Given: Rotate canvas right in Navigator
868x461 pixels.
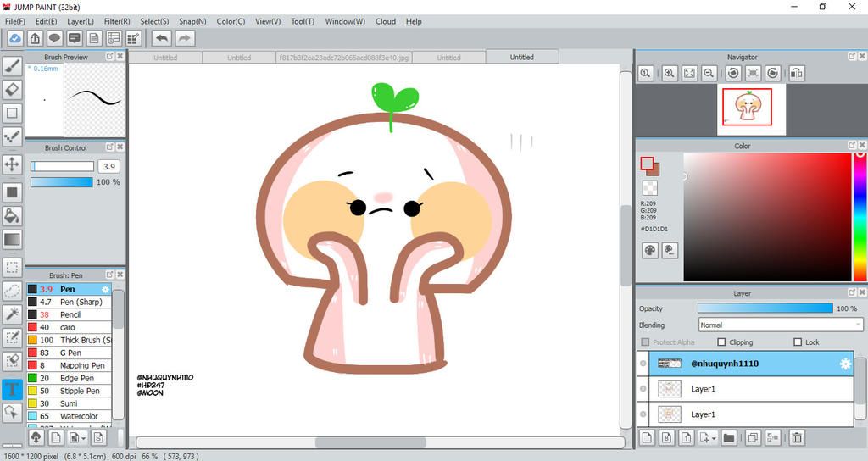Looking at the screenshot, I should [x=773, y=73].
